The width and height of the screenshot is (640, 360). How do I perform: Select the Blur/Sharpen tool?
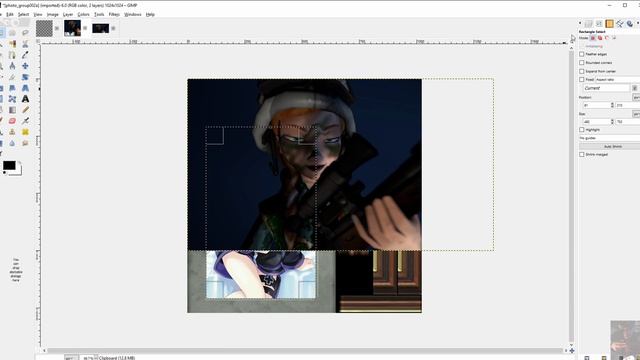(x=12, y=143)
